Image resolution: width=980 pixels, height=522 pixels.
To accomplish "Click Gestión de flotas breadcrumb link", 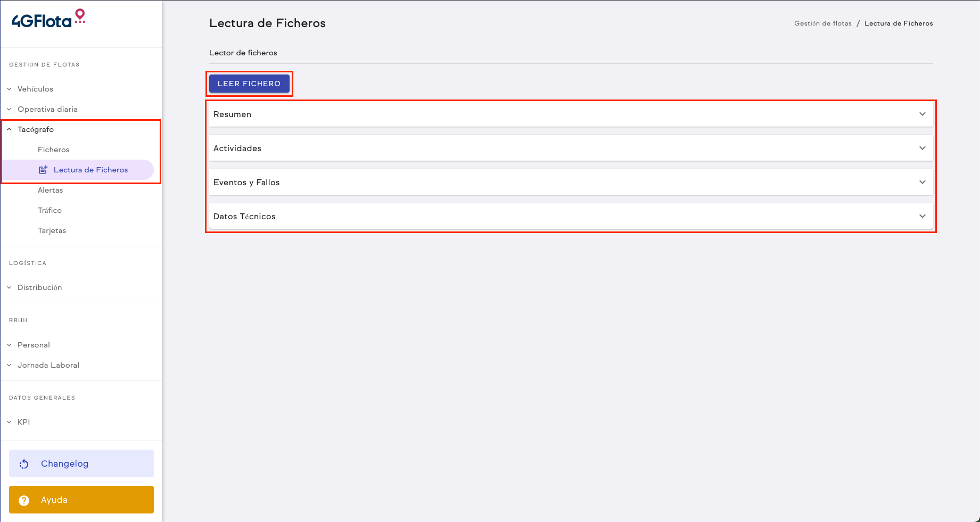I will pyautogui.click(x=822, y=23).
